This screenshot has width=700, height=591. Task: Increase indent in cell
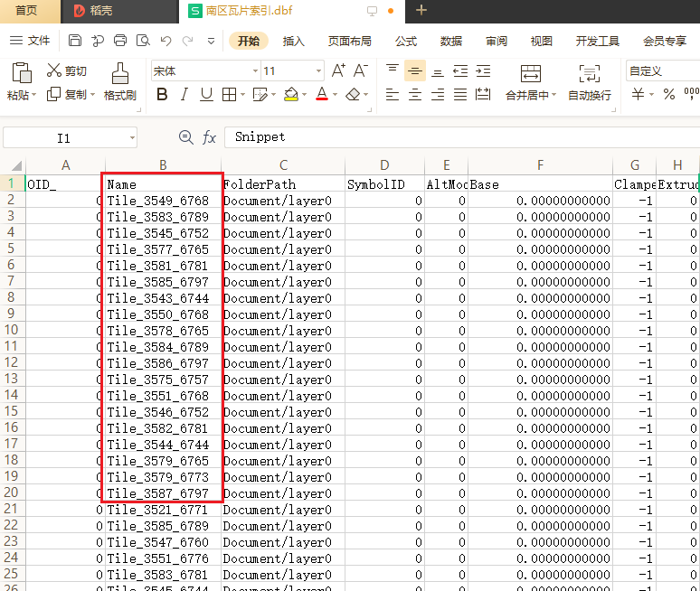coord(483,70)
